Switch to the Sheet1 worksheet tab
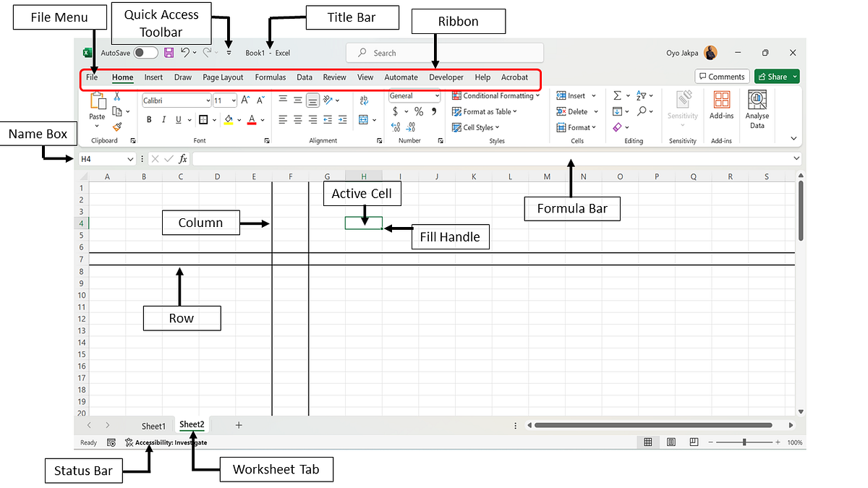This screenshot has width=868, height=488. point(154,425)
